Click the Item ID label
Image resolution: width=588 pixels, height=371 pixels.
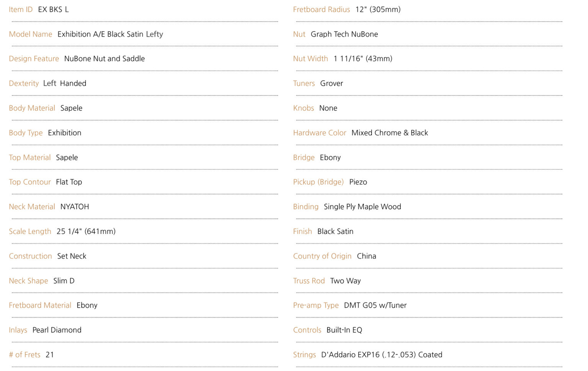coord(21,10)
